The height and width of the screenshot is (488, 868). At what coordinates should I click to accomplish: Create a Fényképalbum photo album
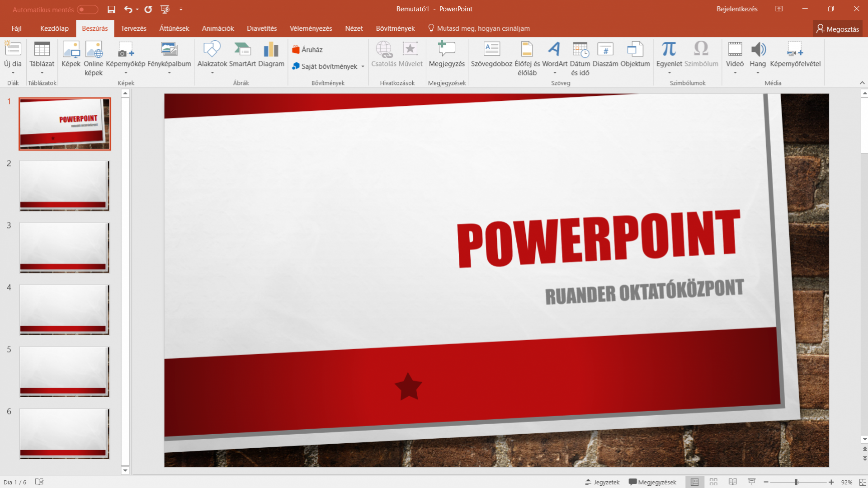point(169,57)
